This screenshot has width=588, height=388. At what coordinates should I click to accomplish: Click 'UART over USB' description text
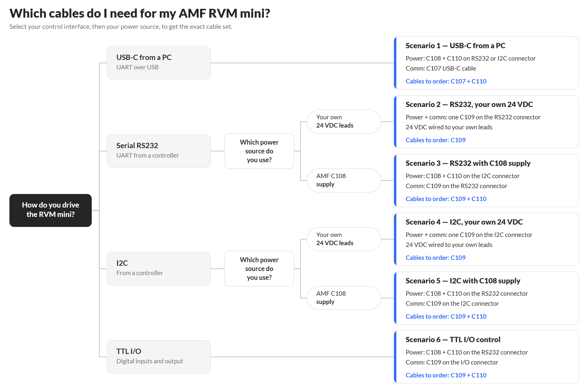(138, 67)
